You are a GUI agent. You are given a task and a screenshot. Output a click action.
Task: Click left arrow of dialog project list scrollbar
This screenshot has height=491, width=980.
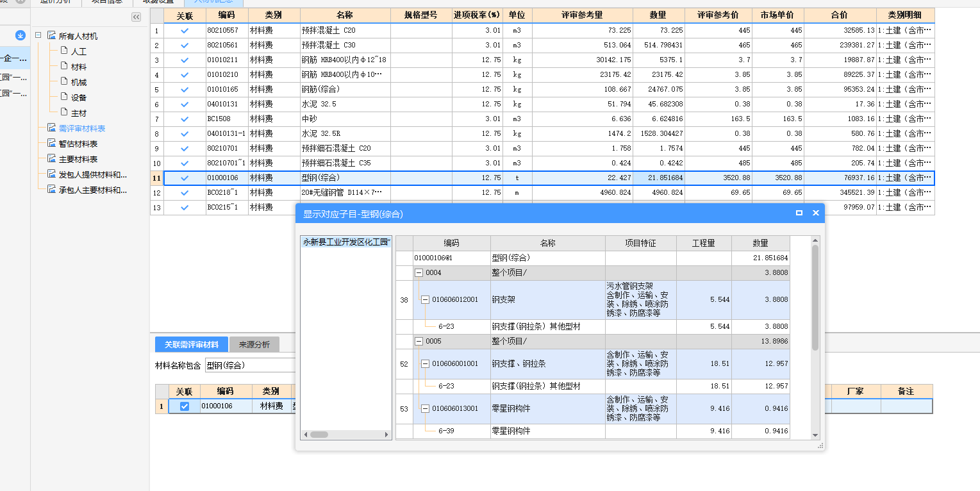pos(306,435)
